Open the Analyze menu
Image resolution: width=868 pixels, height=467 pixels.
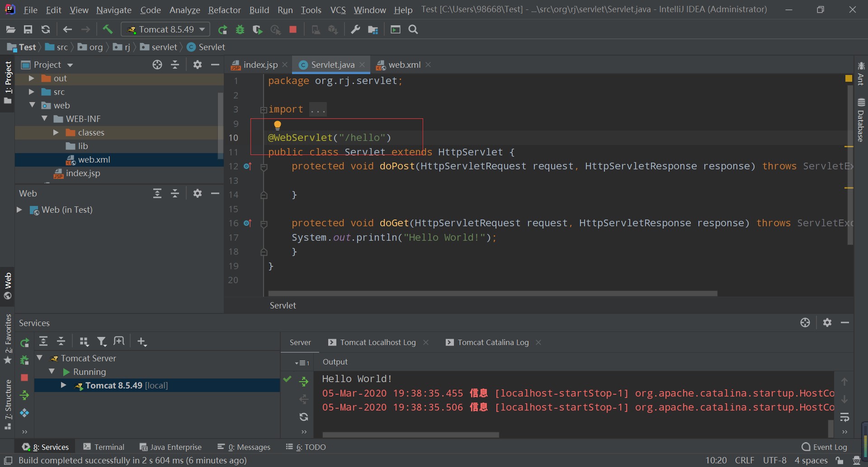click(x=184, y=10)
